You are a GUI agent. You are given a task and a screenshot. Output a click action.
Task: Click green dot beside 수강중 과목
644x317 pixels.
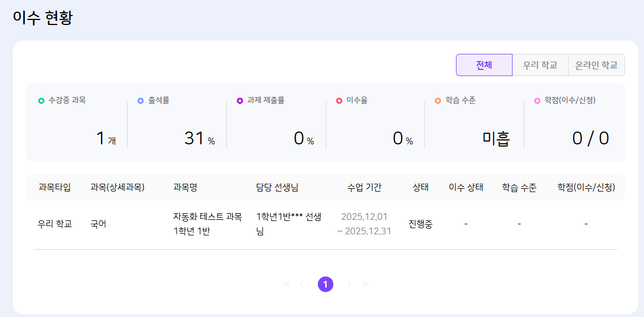click(41, 100)
